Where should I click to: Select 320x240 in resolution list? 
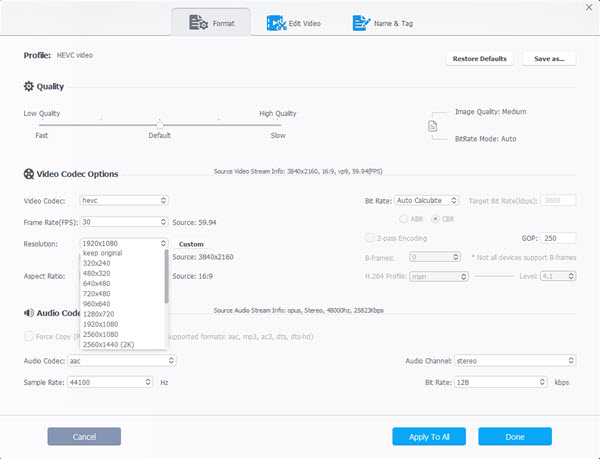point(122,263)
